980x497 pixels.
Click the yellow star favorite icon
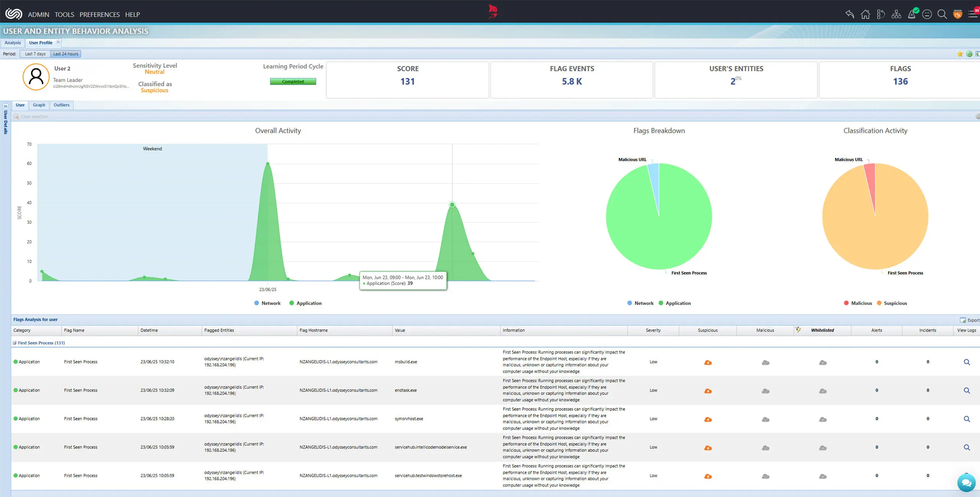(960, 54)
